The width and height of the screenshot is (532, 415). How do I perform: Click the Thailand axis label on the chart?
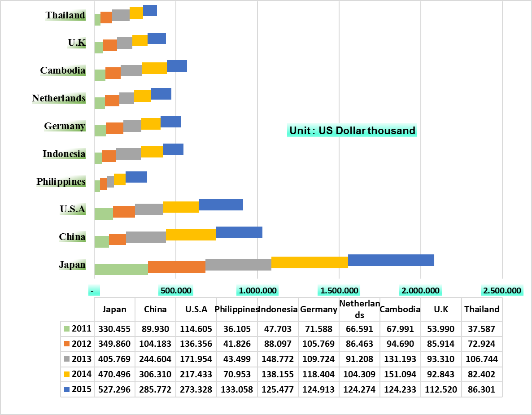[x=65, y=15]
